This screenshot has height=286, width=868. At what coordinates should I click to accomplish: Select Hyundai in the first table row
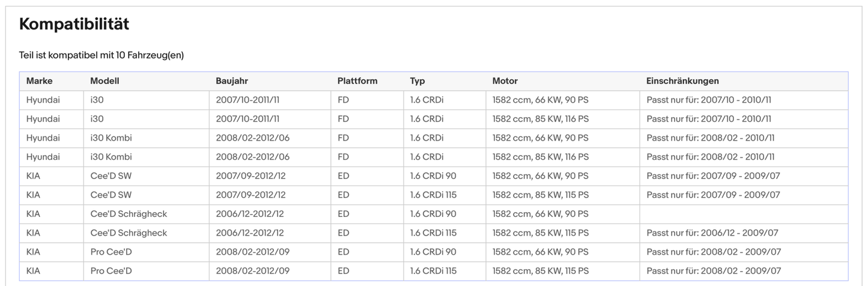point(43,100)
